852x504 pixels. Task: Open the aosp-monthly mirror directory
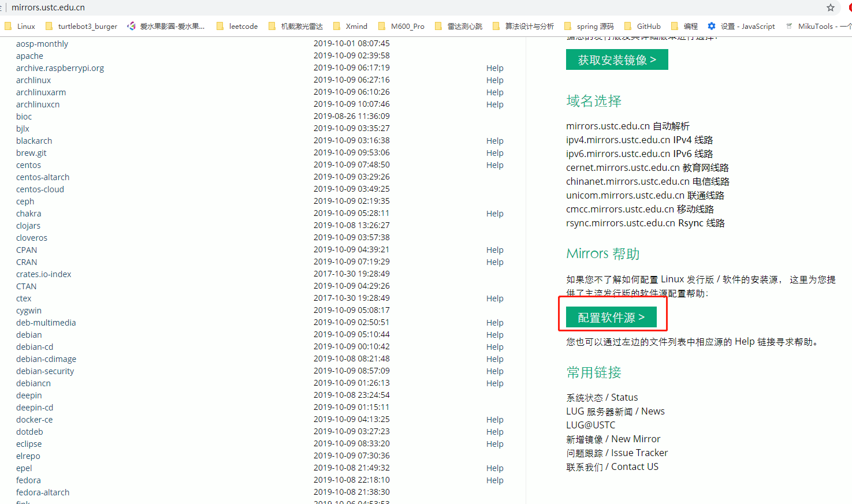pyautogui.click(x=42, y=44)
